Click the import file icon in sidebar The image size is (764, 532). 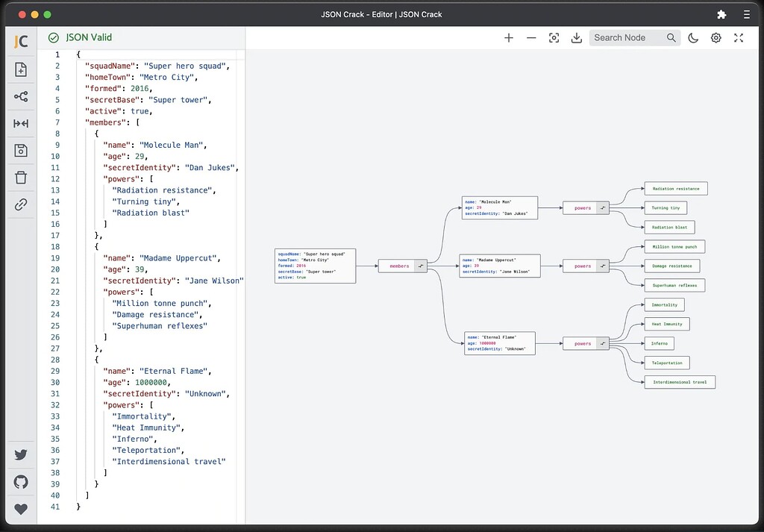tap(21, 69)
